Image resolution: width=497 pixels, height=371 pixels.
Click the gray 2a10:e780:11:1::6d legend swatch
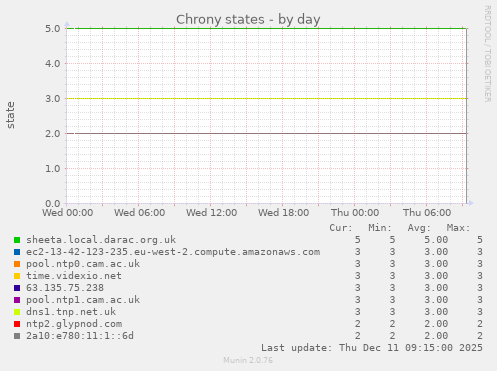pos(17,336)
